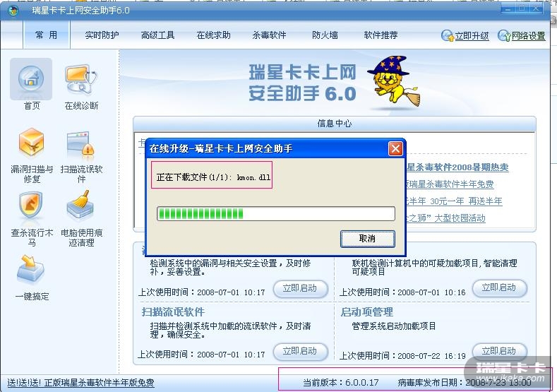
Task: Open 漏洞扫描与修复 vulnerability scan icon
Action: pyautogui.click(x=31, y=143)
